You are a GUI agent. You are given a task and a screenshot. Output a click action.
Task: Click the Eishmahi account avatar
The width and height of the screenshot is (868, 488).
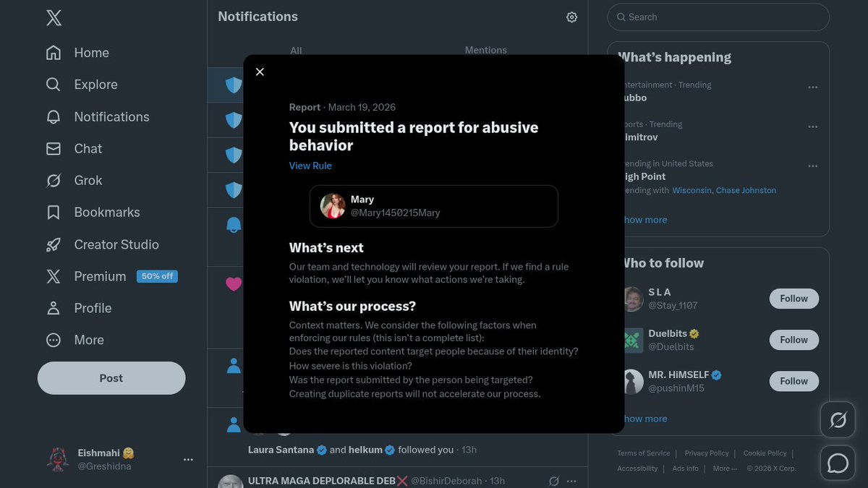[x=57, y=460]
